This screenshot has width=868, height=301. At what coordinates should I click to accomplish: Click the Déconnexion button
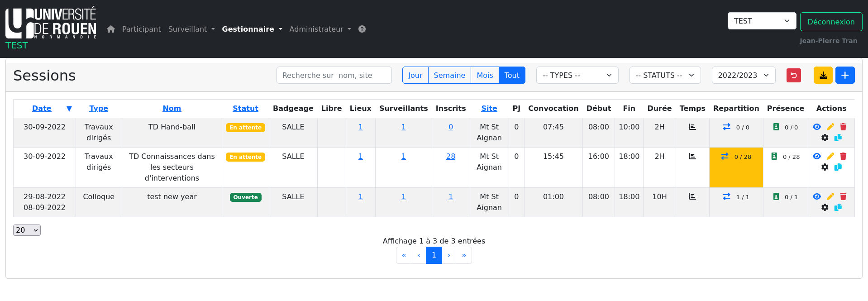830,22
